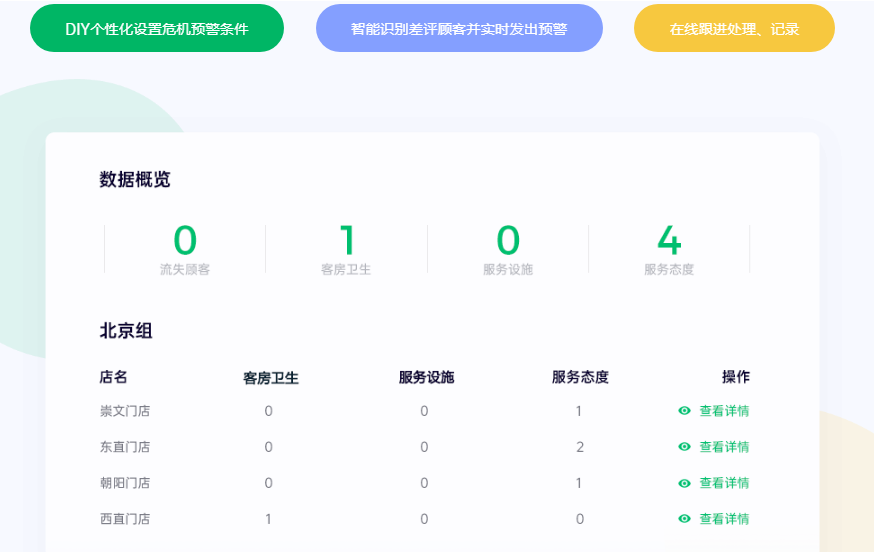This screenshot has height=552, width=874.
Task: Click the 北京组 group heading
Action: pos(126,331)
